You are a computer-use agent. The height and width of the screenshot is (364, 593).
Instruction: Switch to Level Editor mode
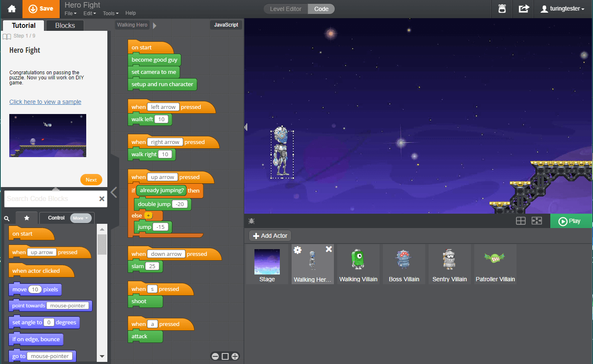[x=286, y=9]
